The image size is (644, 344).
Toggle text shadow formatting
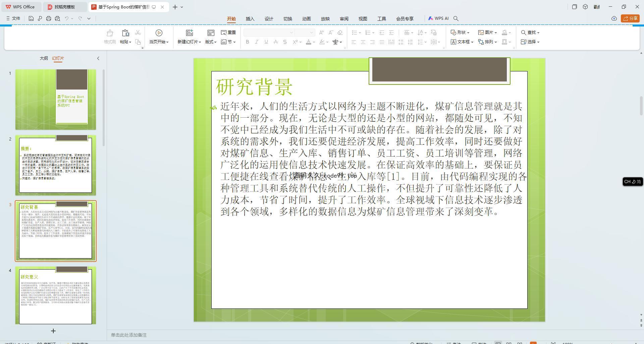(285, 42)
